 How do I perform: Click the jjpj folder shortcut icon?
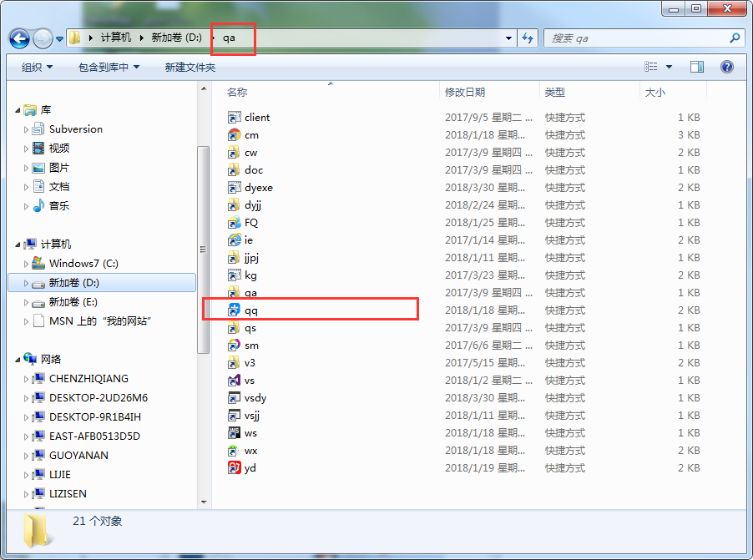click(x=234, y=258)
